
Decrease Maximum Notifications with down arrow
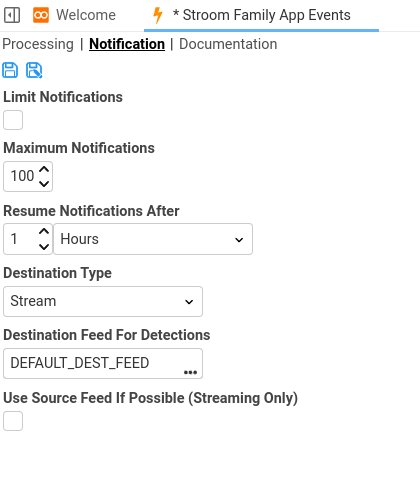tap(44, 184)
